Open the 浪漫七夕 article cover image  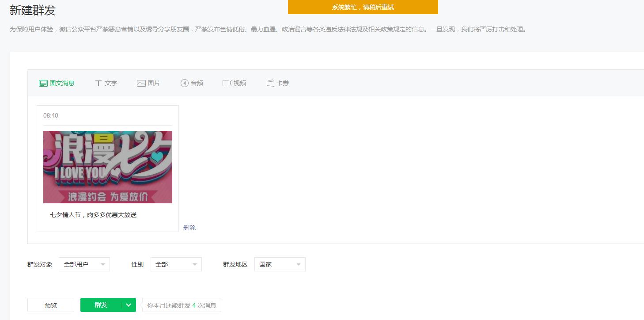tap(108, 167)
